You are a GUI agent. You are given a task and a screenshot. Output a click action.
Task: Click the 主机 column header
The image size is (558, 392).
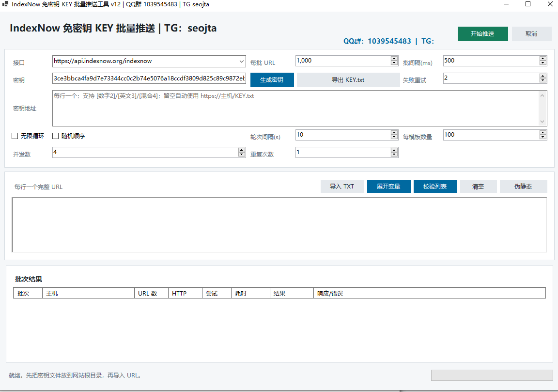click(88, 293)
